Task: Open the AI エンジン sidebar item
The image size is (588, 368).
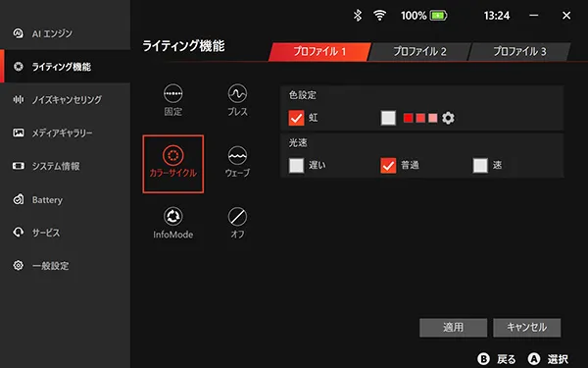Action: [x=66, y=33]
